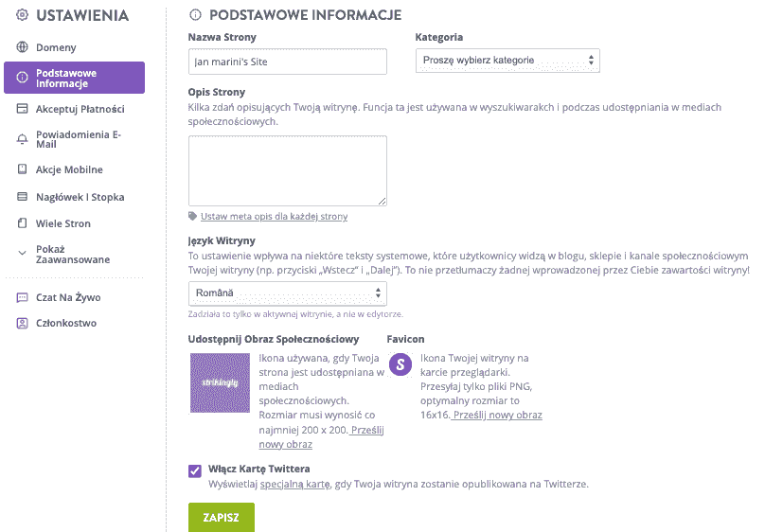Open the Ustaw meta opis dla każdej strony link
This screenshot has width=765, height=532.
click(x=274, y=217)
